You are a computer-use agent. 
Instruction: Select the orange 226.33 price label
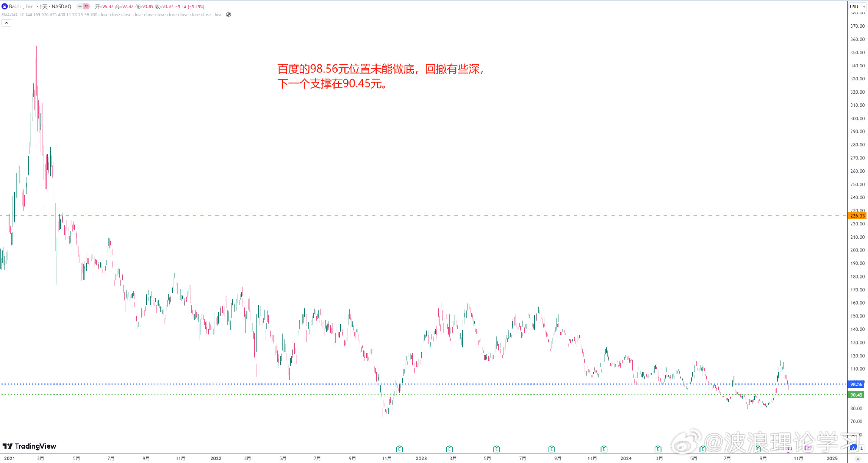pos(857,215)
